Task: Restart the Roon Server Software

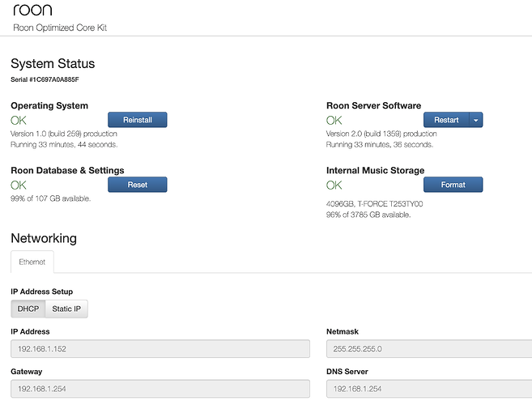Action: point(446,120)
